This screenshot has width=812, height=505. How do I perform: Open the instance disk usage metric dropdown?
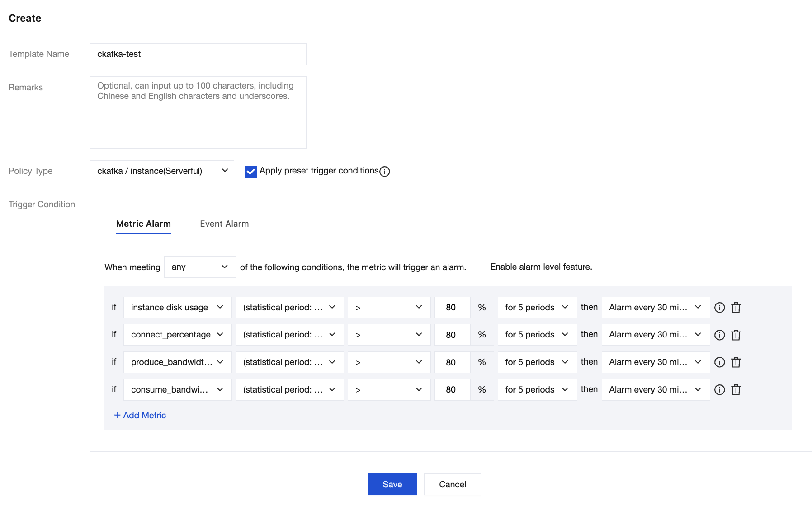click(177, 308)
